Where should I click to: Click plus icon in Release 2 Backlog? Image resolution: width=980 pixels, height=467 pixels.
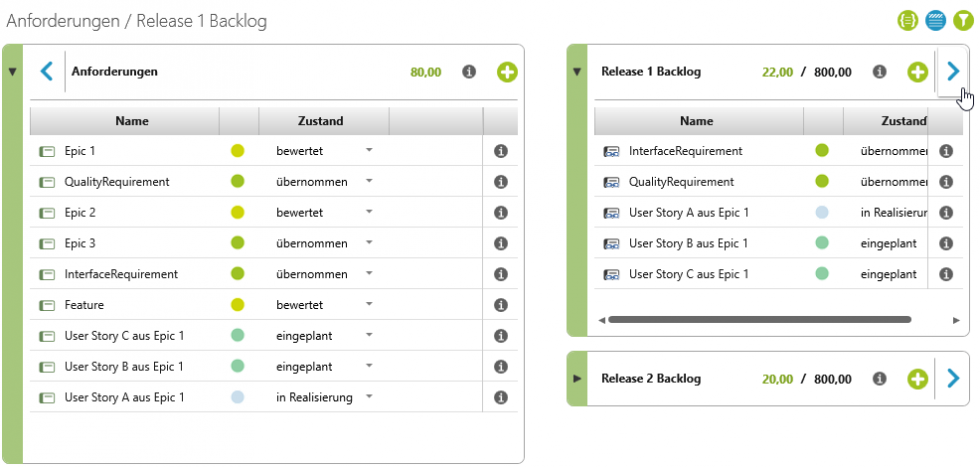click(x=917, y=379)
